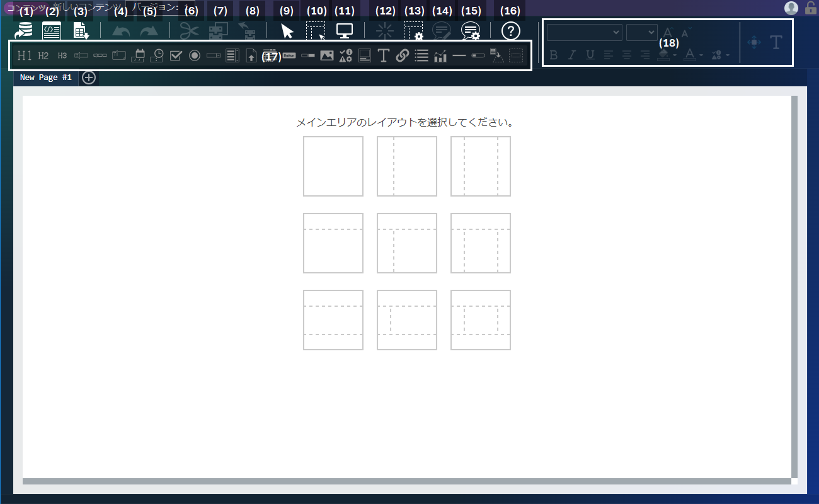Image resolution: width=819 pixels, height=504 pixels.
Task: Increase font size with larger A
Action: (668, 32)
